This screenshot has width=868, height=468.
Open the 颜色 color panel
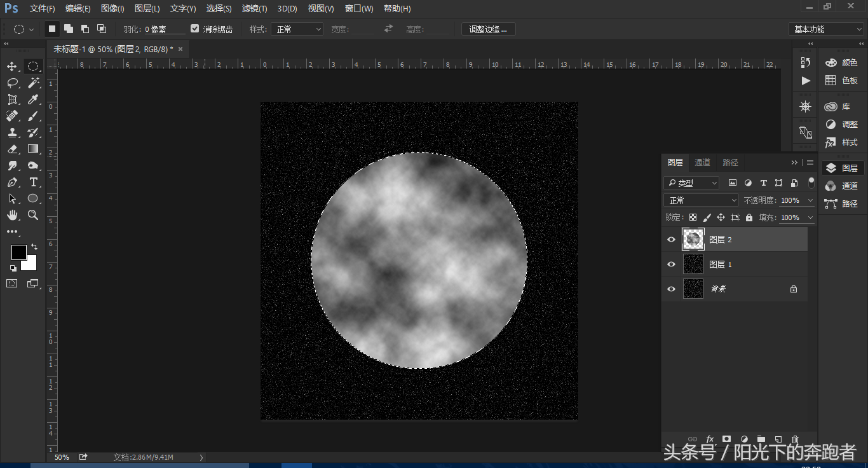coord(841,62)
